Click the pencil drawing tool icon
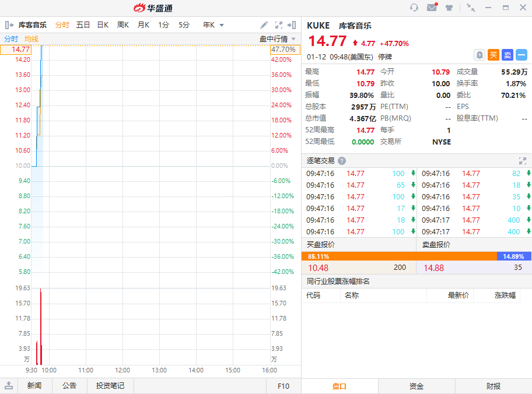 264,25
